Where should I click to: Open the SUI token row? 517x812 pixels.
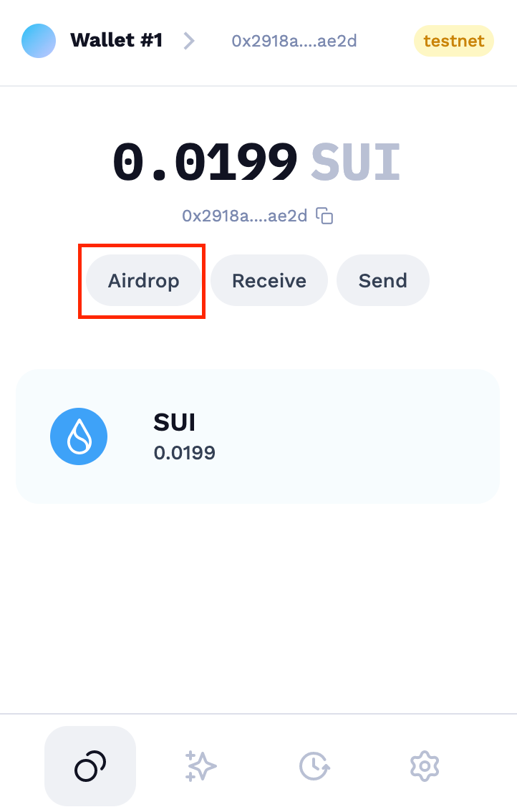(258, 436)
